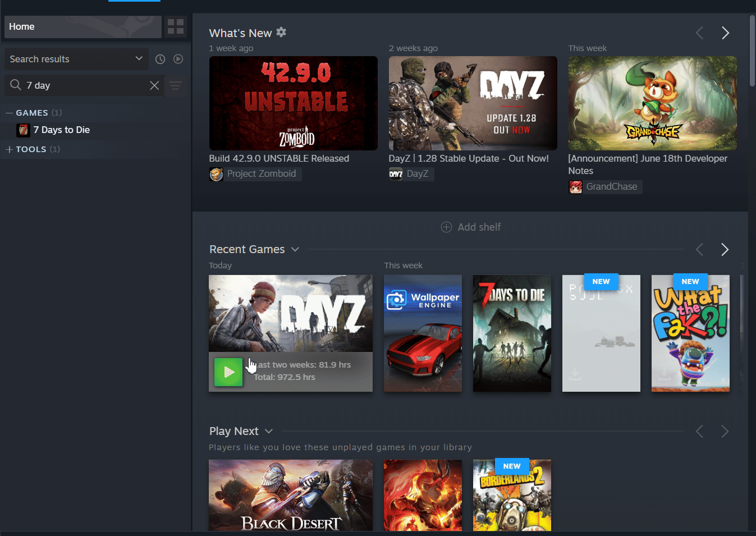756x536 pixels.
Task: Open Wallpaper Engine in Recent Games
Action: [x=423, y=333]
